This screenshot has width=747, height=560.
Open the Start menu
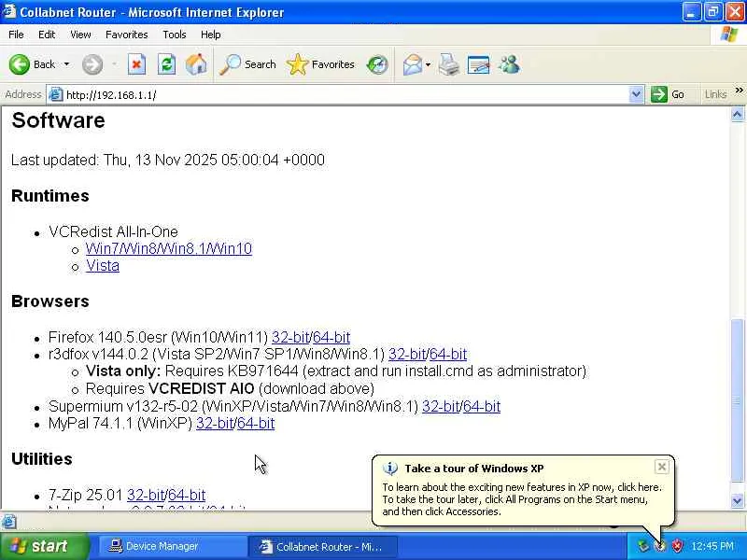44,546
